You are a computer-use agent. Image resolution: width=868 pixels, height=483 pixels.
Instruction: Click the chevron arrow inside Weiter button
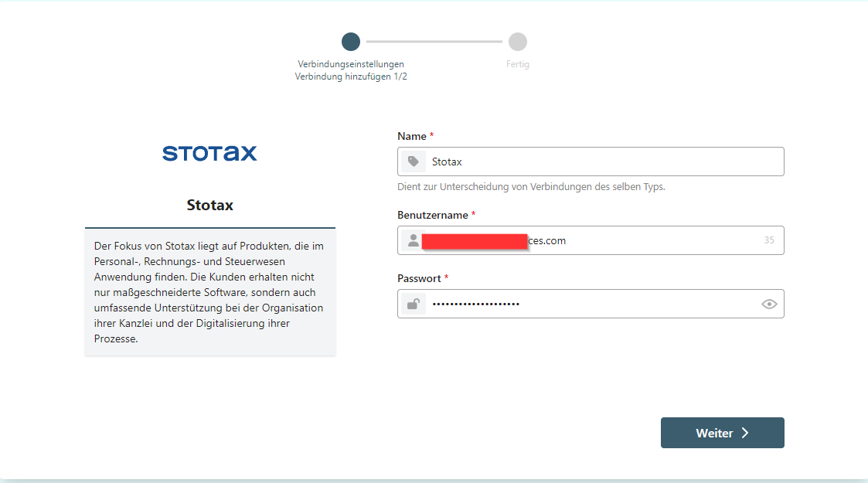(x=745, y=433)
